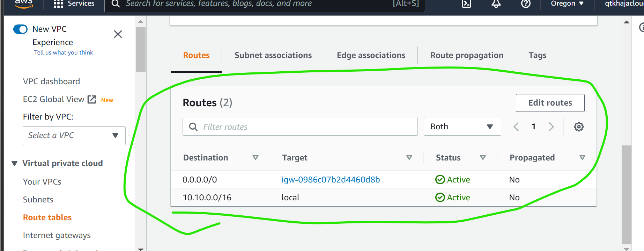644x251 pixels.
Task: Open EC2 Global View in the sidebar
Action: click(54, 99)
